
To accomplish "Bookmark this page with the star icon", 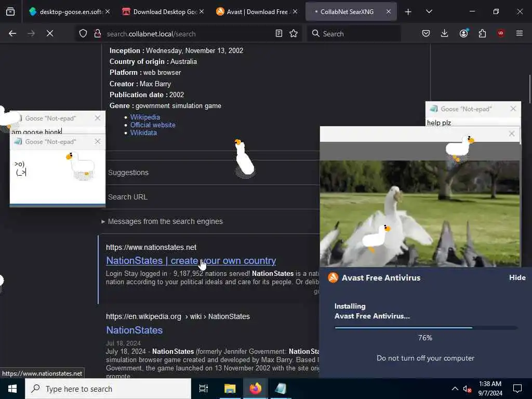I will (x=294, y=33).
